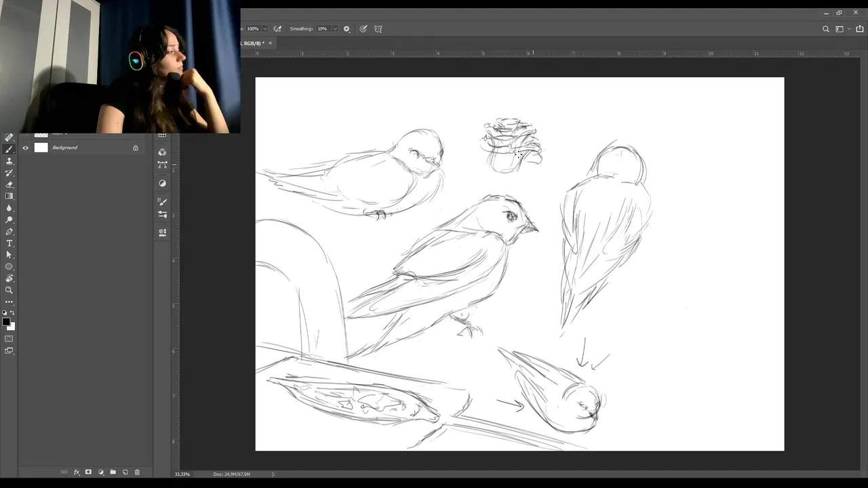868x488 pixels.
Task: Open the Brushes panel icon
Action: pos(162,201)
